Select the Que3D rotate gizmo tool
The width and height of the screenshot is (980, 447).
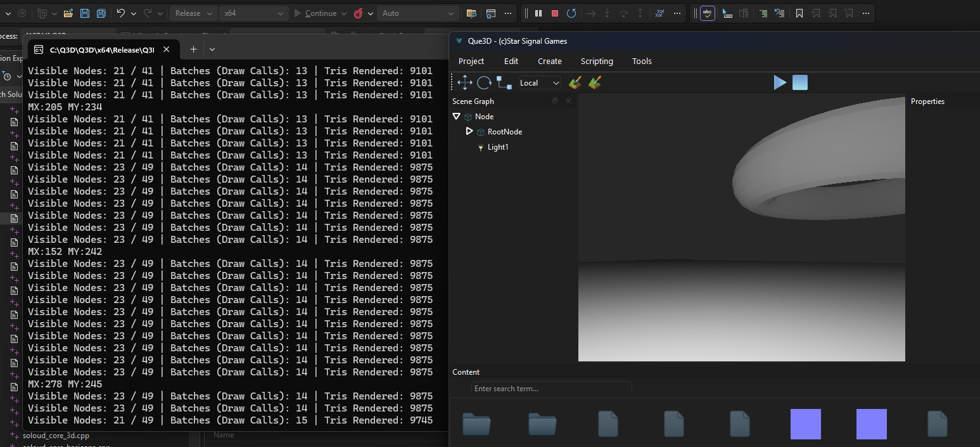tap(485, 82)
